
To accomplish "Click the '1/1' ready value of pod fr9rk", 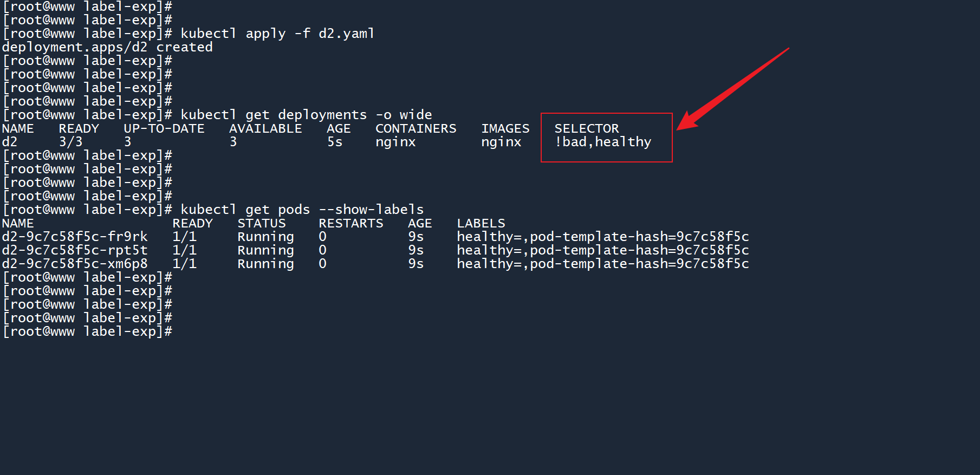I will coord(185,237).
